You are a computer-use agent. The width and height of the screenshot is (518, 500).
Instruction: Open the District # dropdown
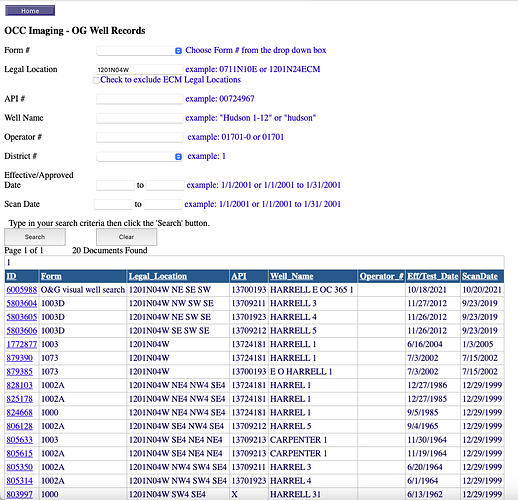(x=139, y=157)
